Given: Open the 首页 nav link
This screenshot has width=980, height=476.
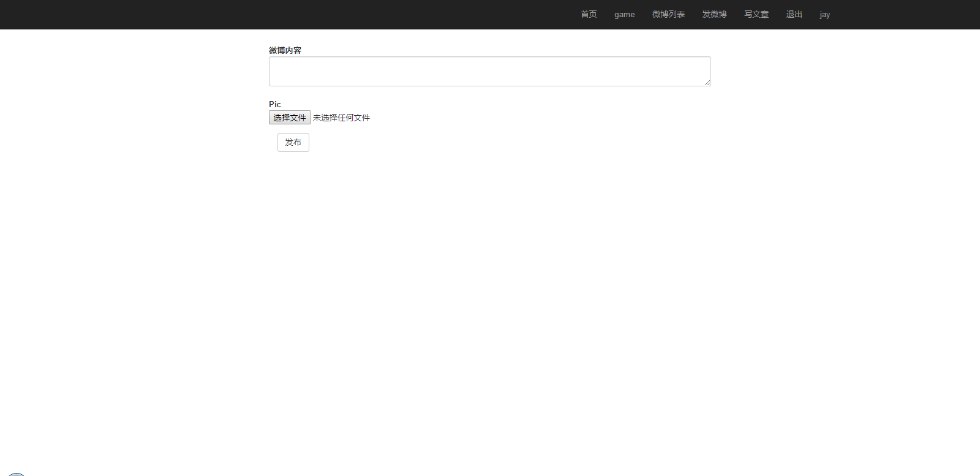Looking at the screenshot, I should pyautogui.click(x=589, y=14).
